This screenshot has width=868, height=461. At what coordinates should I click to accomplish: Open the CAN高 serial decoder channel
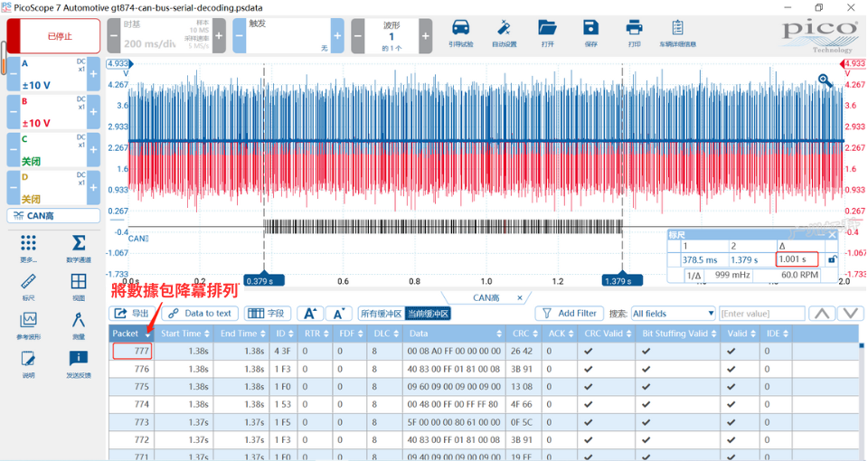[x=53, y=216]
